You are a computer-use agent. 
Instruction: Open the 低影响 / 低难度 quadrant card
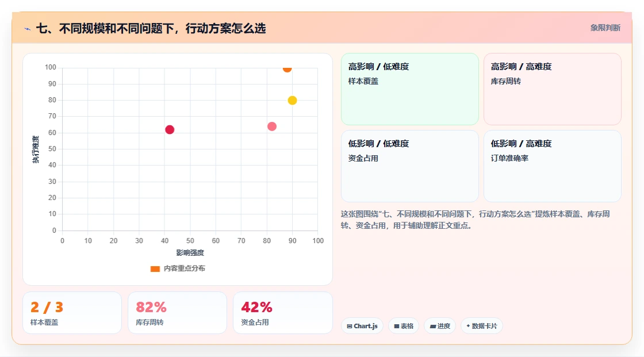coord(409,166)
